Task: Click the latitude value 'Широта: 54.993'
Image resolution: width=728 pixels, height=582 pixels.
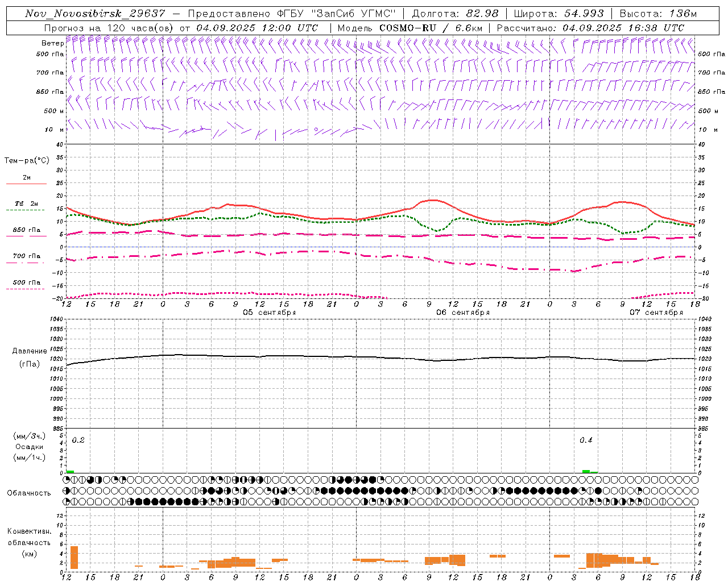Action: [559, 14]
